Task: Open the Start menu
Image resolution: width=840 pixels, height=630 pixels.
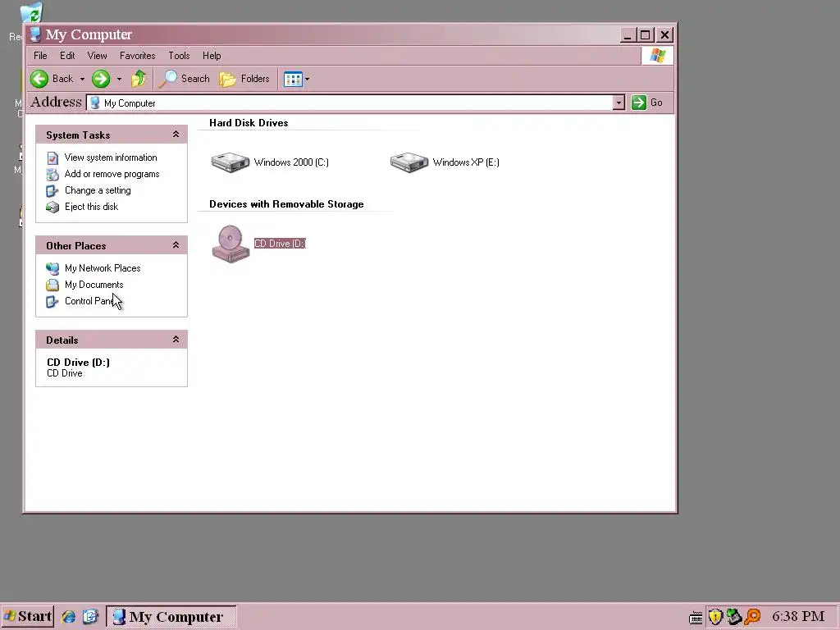Action: click(28, 617)
